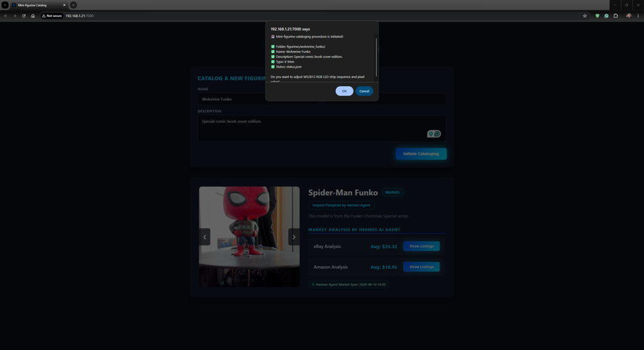Click 'Status: status.json' line in dialog
The width and height of the screenshot is (644, 350).
[x=286, y=67]
